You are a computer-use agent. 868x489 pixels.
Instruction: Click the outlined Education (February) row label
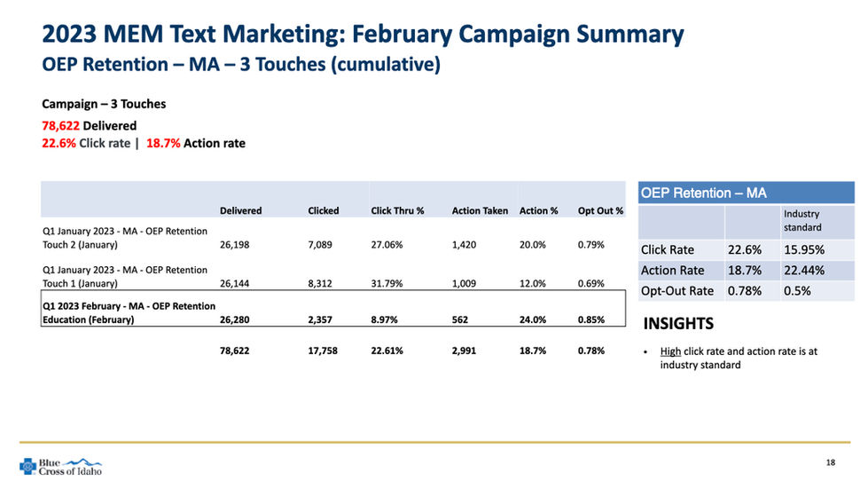[x=129, y=313]
